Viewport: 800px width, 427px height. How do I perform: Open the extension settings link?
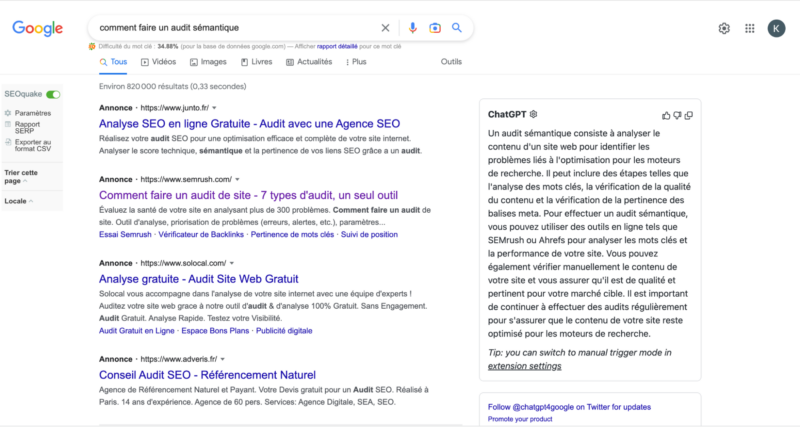pos(524,366)
